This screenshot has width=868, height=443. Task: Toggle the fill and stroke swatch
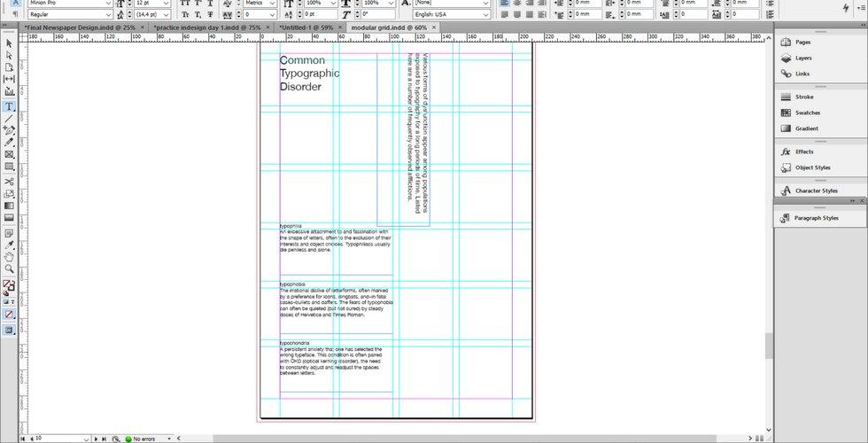pyautogui.click(x=9, y=286)
